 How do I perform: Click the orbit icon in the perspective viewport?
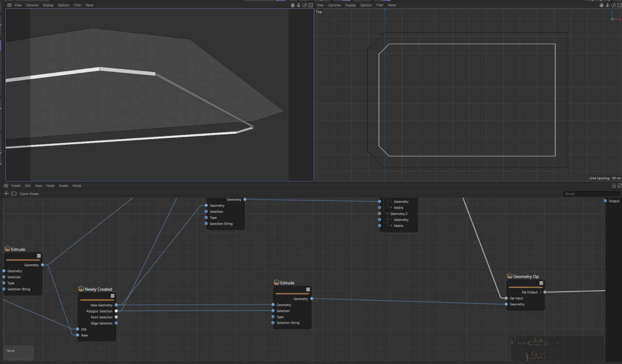point(304,5)
